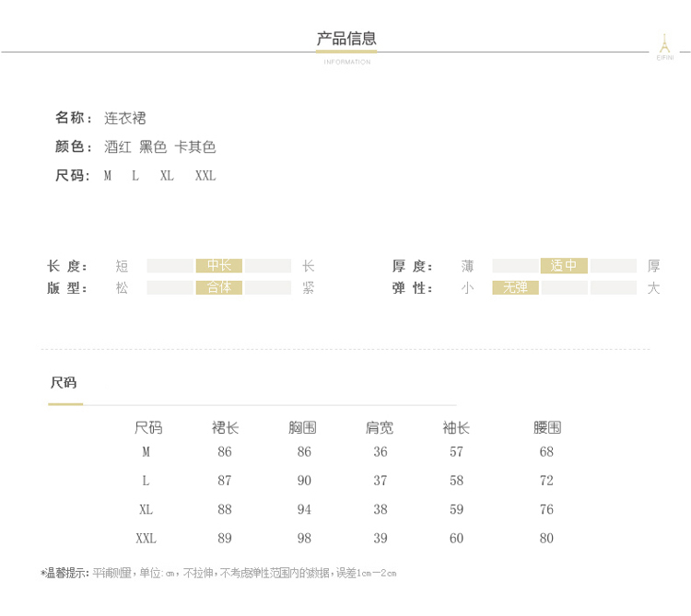Choose the 黑色 color option

pos(153,147)
